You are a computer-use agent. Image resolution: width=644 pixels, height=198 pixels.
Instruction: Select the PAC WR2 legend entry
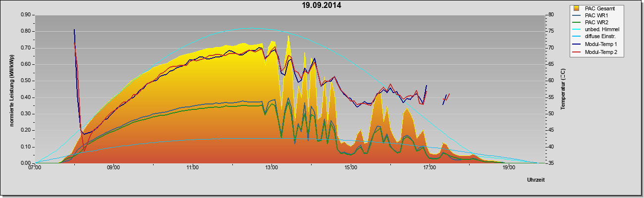595,22
